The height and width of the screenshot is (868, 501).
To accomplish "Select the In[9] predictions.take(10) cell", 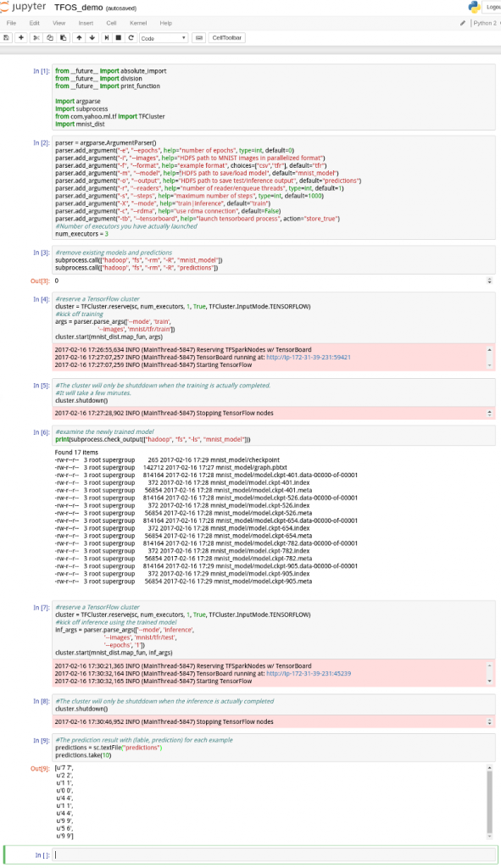I will pos(274,748).
